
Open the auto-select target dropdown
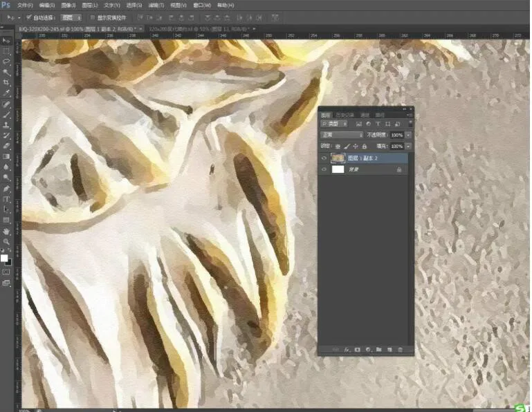(x=71, y=18)
